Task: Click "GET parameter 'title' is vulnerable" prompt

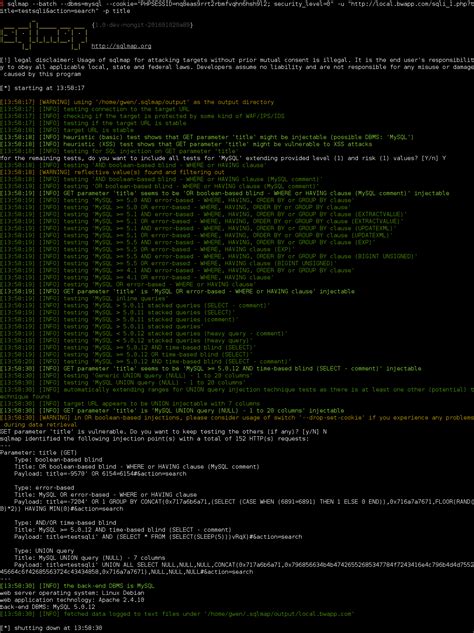Action: point(164,432)
